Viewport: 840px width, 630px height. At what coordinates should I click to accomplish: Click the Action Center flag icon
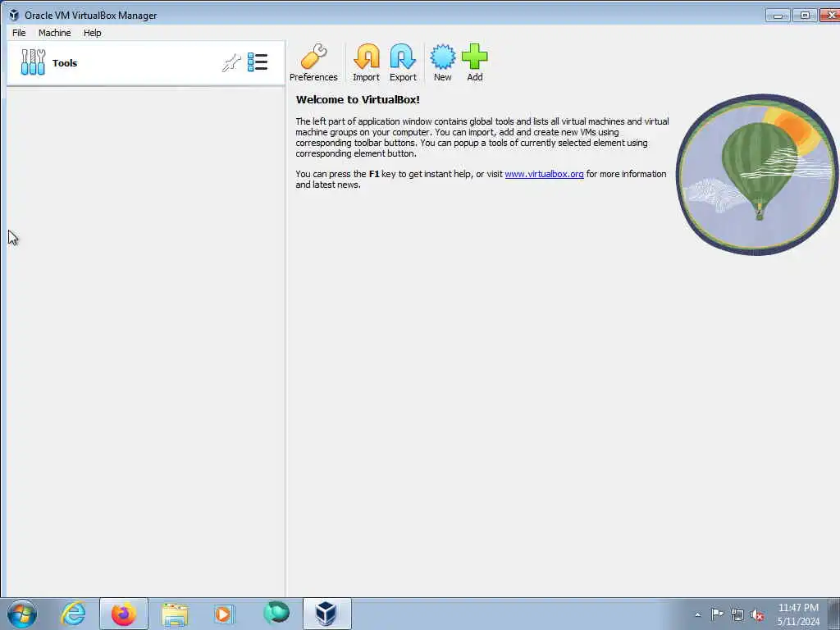[x=717, y=614]
